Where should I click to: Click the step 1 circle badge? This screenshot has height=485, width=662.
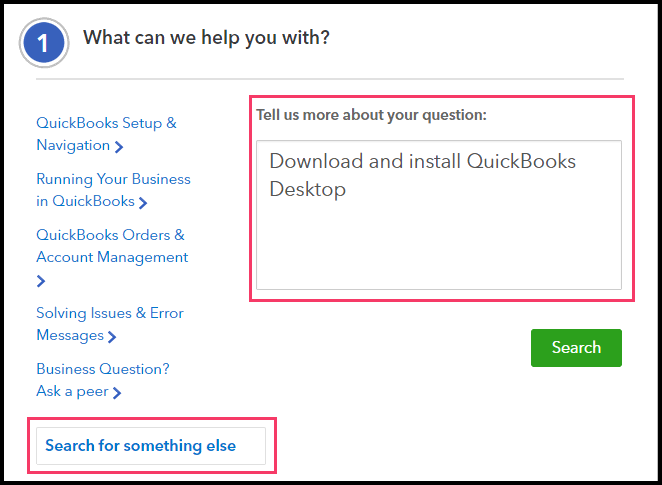click(x=44, y=43)
